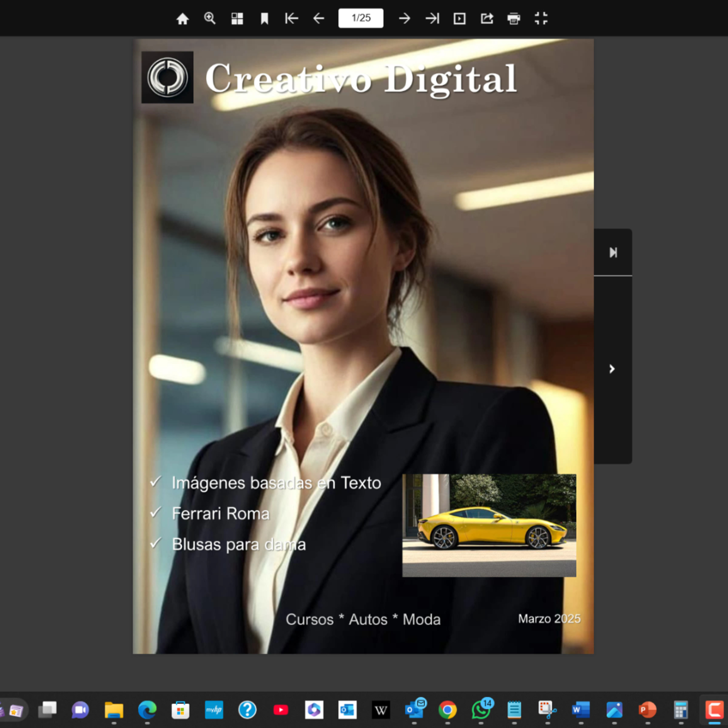Open Notepad from taskbar

coord(514,710)
